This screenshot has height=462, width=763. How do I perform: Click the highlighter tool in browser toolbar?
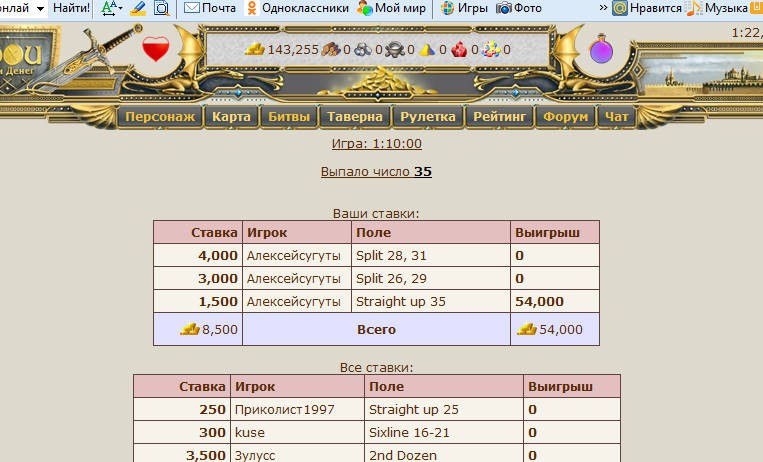coord(138,8)
